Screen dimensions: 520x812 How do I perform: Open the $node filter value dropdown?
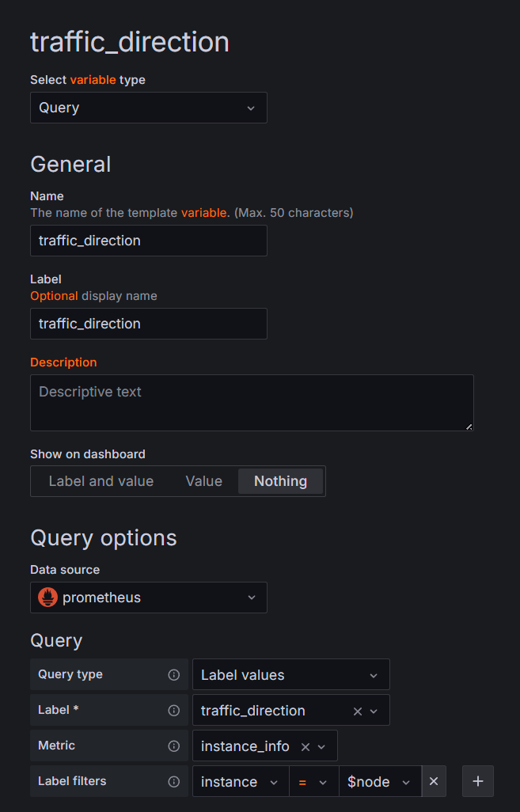click(x=379, y=782)
